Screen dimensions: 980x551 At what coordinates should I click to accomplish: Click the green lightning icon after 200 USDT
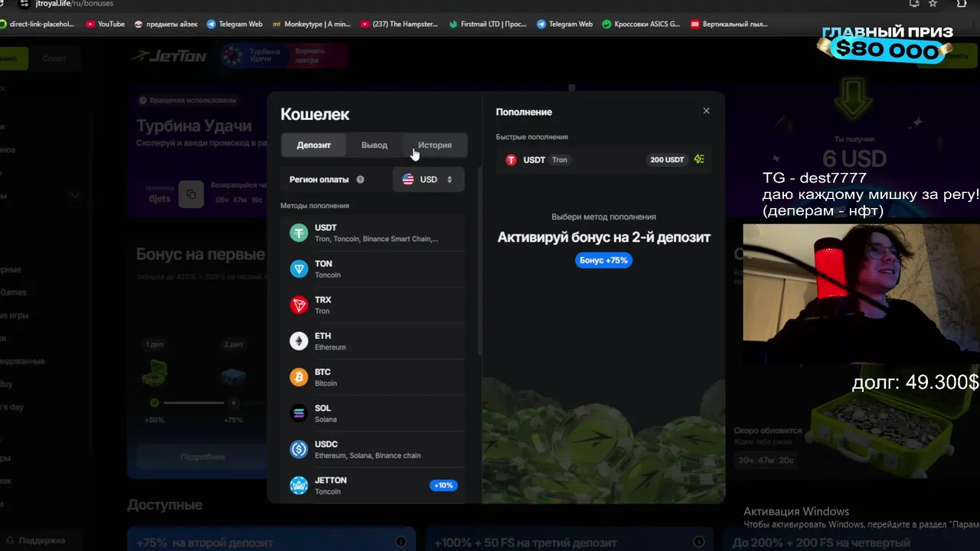(x=699, y=159)
